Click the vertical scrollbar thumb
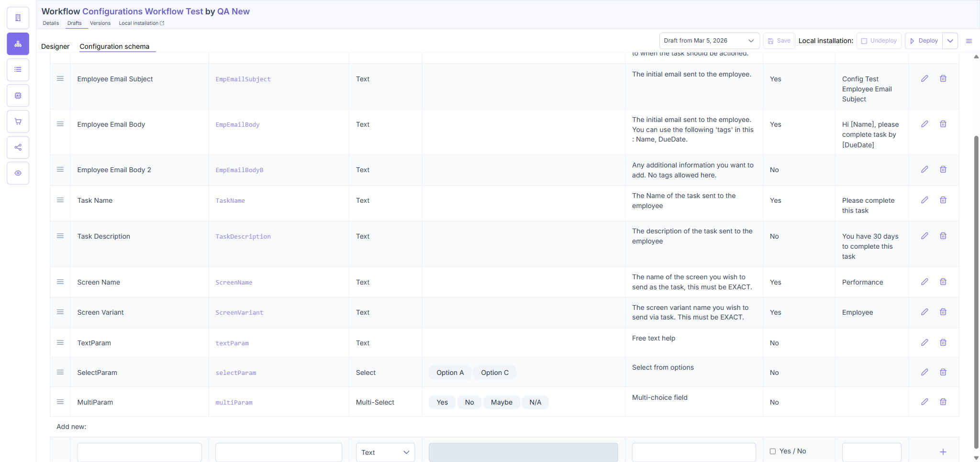The height and width of the screenshot is (462, 980). [x=976, y=292]
